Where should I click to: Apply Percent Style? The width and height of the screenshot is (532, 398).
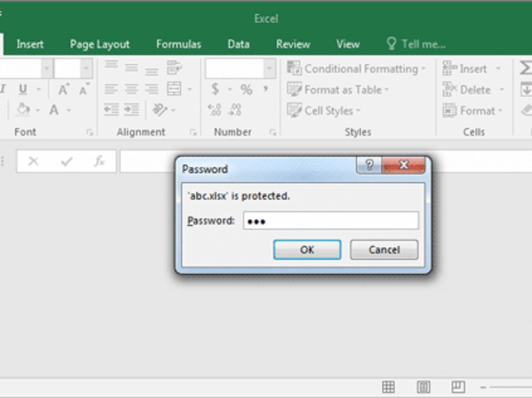[246, 89]
